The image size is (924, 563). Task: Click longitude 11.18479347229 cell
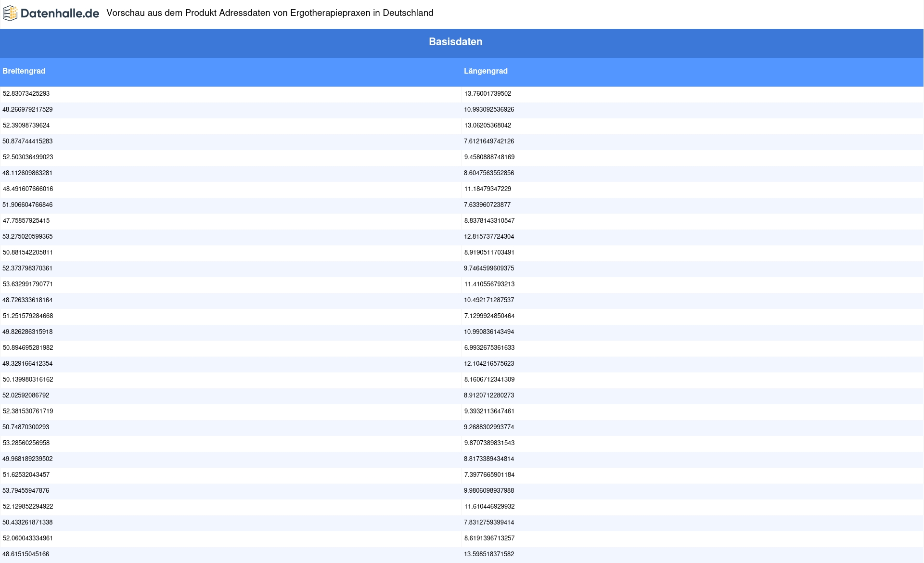(x=488, y=189)
